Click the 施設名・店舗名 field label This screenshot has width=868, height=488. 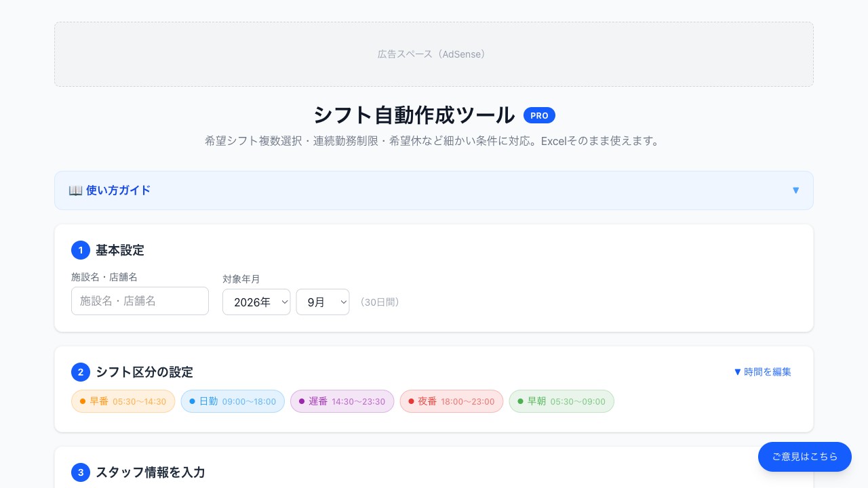pos(104,277)
